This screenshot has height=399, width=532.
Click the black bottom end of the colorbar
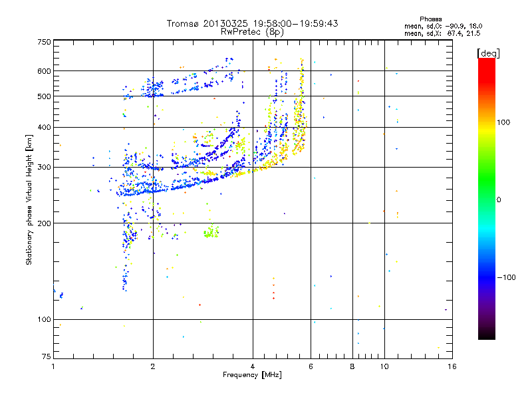(x=487, y=334)
